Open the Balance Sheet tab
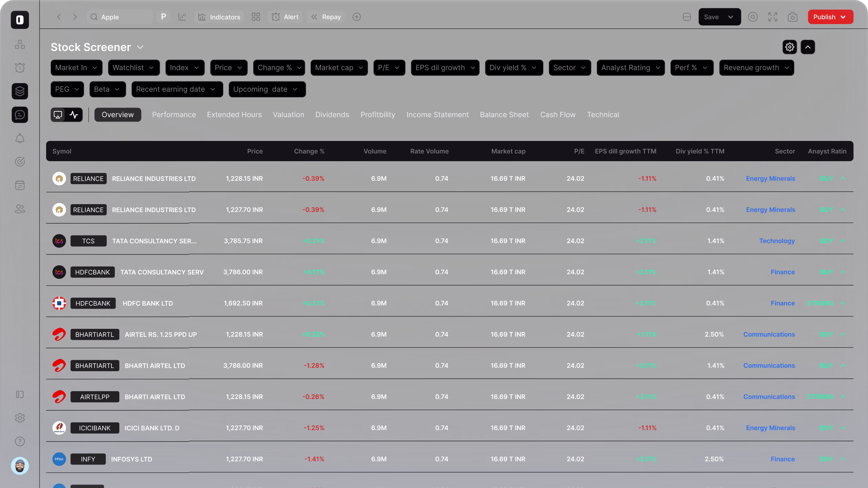 (x=504, y=115)
